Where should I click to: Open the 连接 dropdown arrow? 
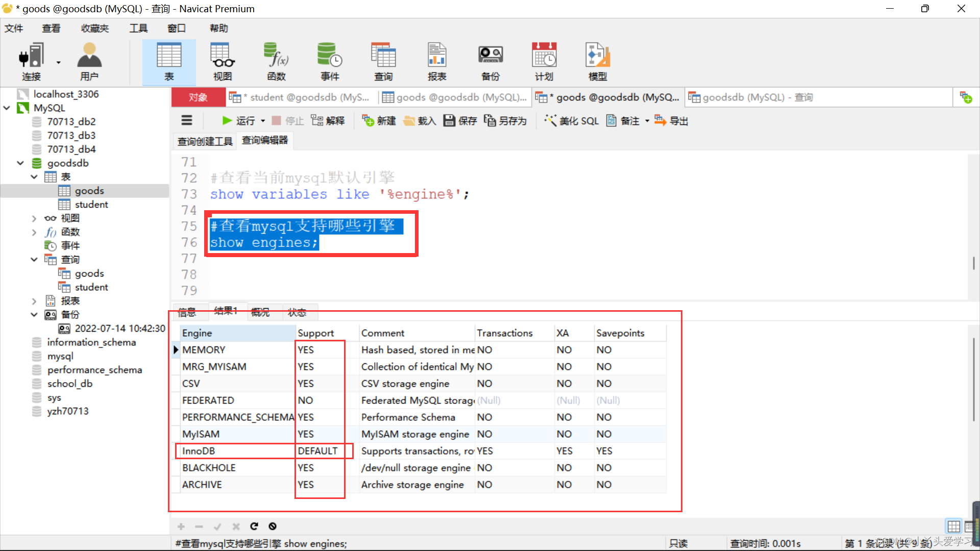58,62
